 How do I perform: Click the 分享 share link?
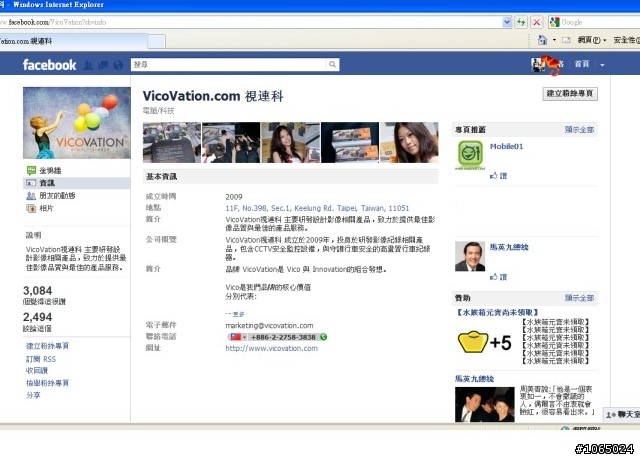point(33,395)
